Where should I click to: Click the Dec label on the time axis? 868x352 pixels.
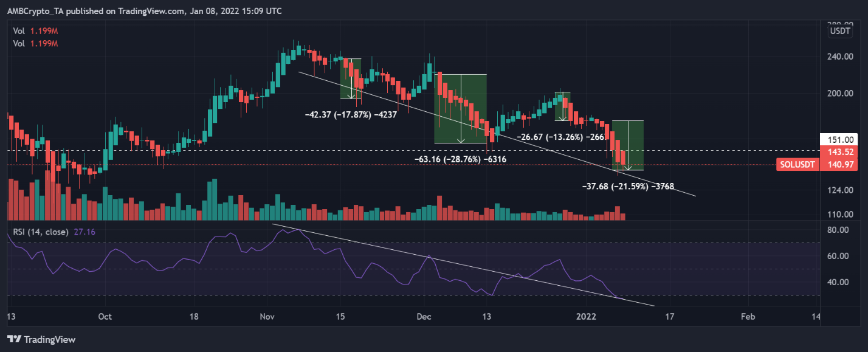(425, 317)
